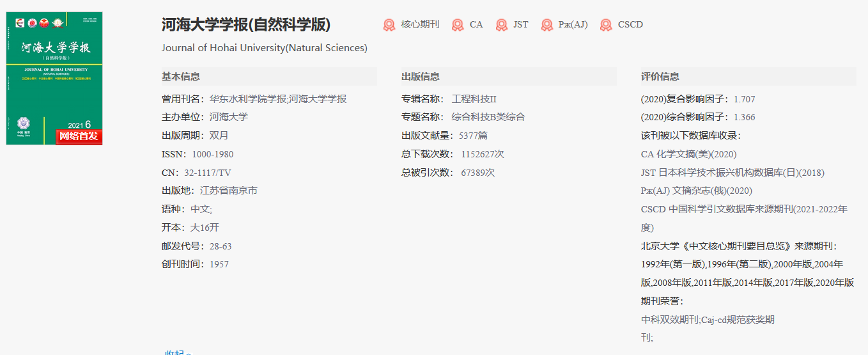Click the comprehensive impact factor 1.366
868x355 pixels.
pyautogui.click(x=745, y=117)
